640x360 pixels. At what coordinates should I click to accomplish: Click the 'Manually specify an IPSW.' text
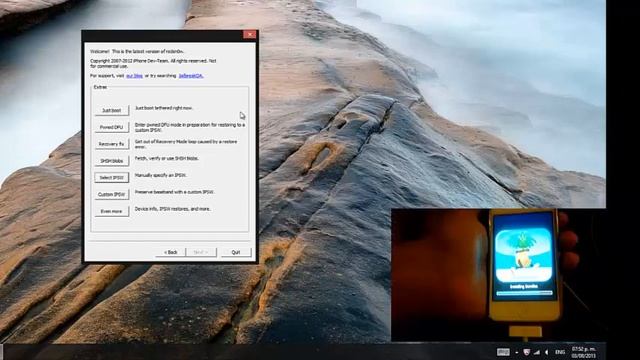(160, 175)
